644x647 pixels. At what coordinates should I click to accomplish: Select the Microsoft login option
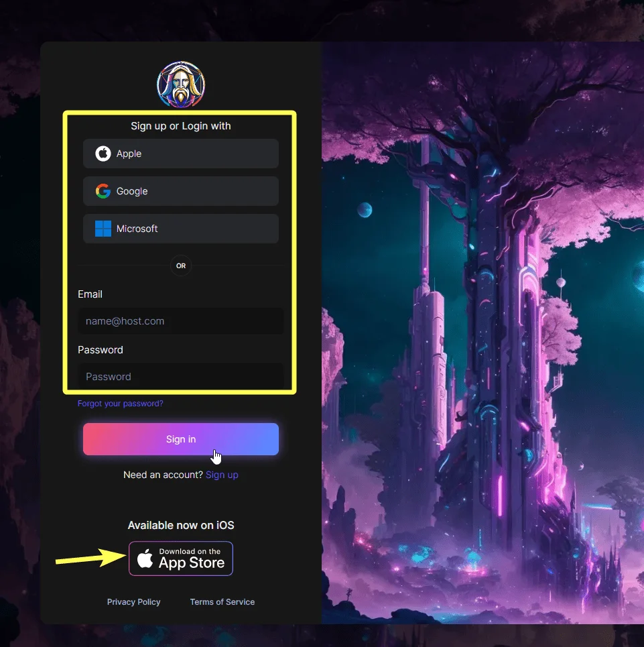pos(180,229)
